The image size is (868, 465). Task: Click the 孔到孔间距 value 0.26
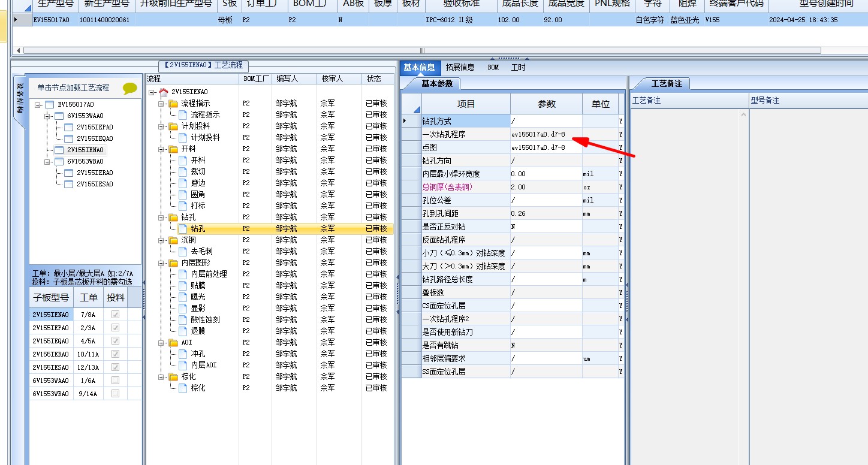point(546,213)
